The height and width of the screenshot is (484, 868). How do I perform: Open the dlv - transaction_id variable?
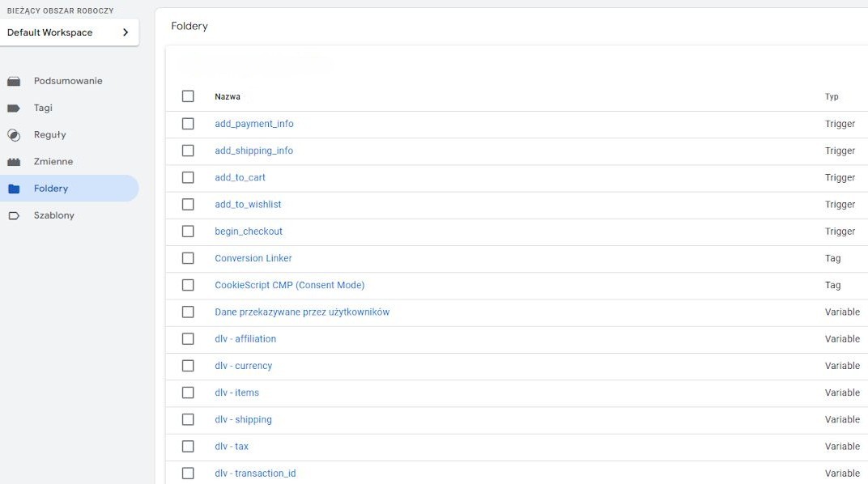[x=255, y=473]
